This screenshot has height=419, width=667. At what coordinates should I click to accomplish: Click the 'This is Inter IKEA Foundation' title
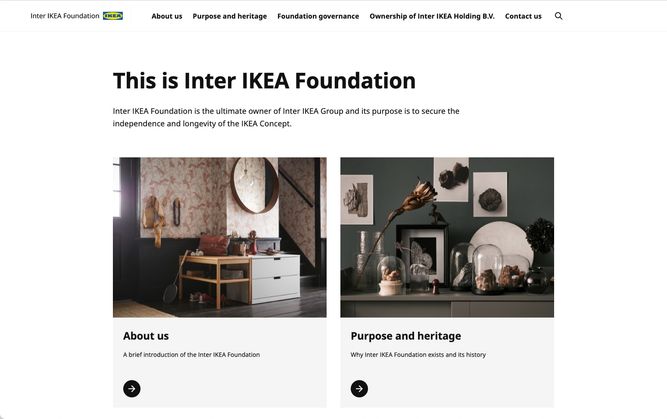264,80
